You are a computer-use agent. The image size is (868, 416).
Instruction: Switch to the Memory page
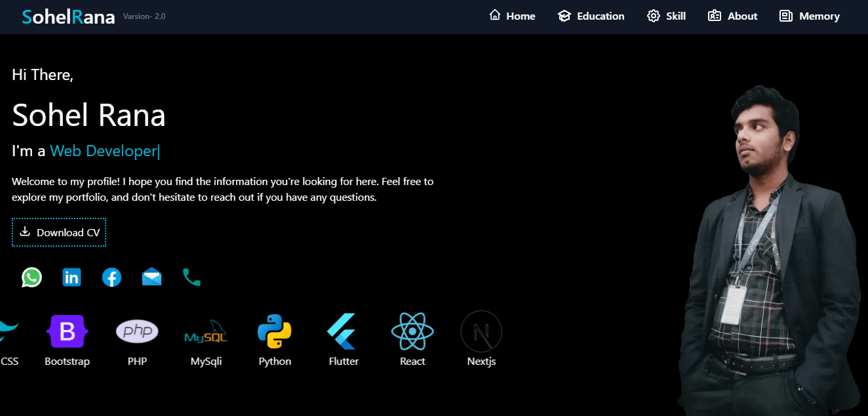click(x=810, y=16)
